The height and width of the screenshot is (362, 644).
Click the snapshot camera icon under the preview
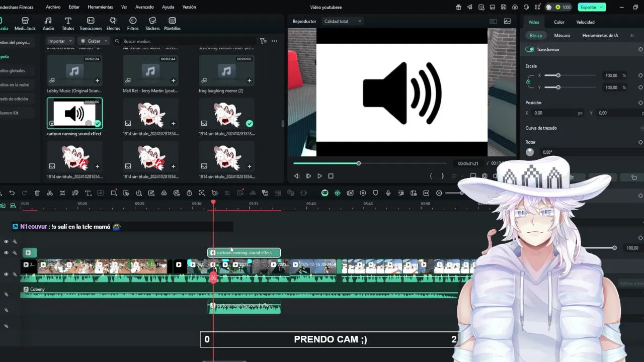coord(485,176)
